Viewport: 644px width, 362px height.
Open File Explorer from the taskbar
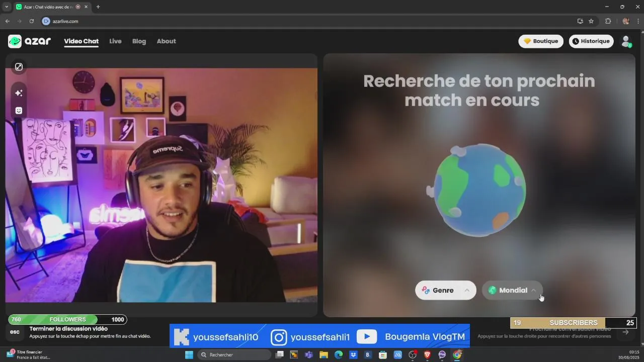[324, 355]
